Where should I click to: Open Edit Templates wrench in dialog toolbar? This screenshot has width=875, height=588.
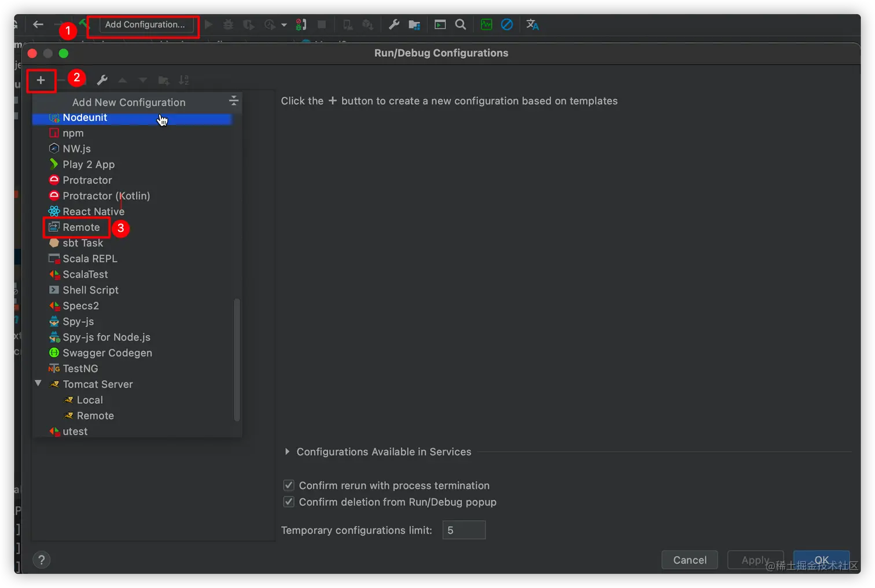tap(102, 80)
